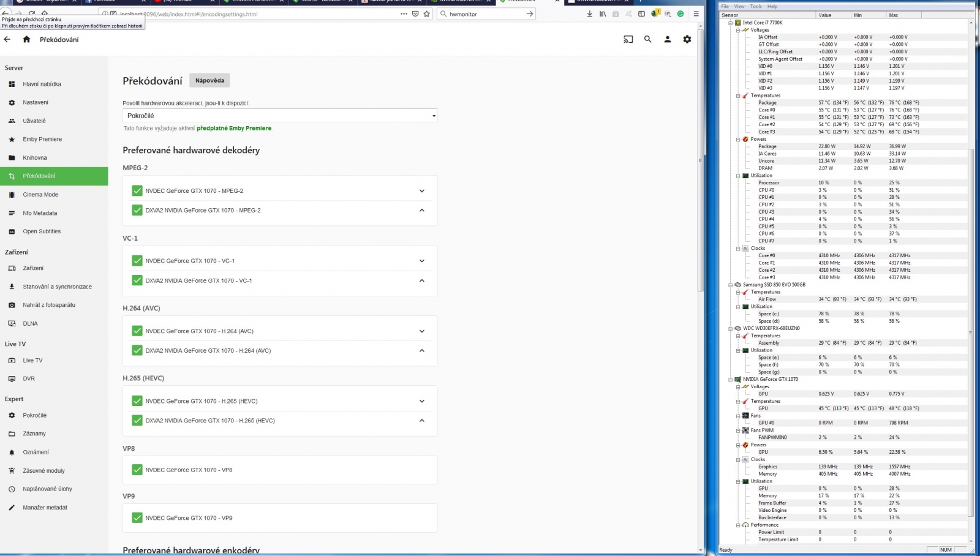The width and height of the screenshot is (980, 556).
Task: Open the Firefox downloads arrow icon
Action: tap(589, 13)
